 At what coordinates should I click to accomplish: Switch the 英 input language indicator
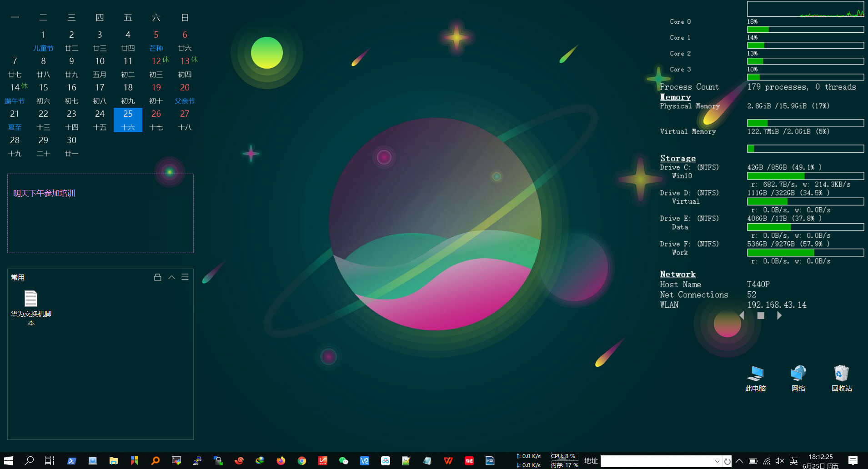(x=793, y=461)
